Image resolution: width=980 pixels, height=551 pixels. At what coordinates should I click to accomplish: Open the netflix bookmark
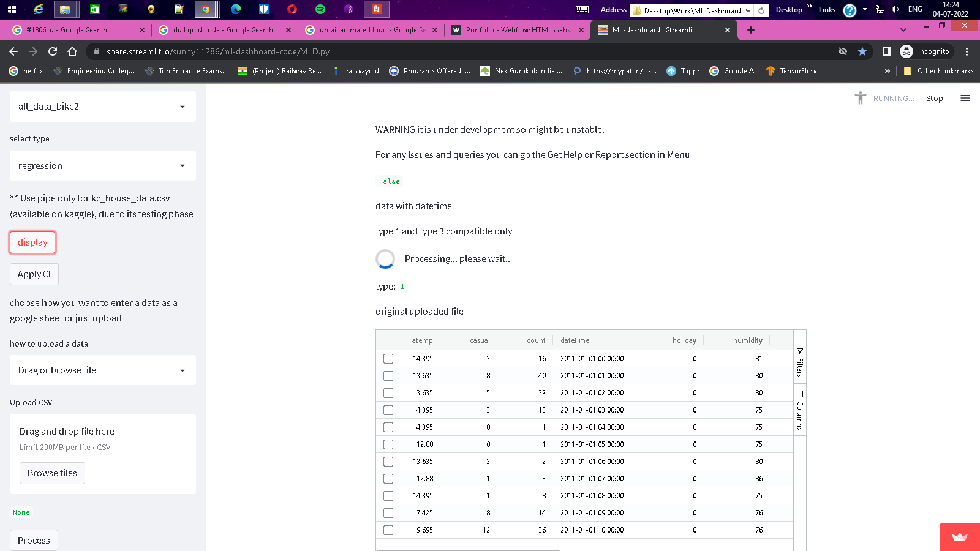point(26,71)
